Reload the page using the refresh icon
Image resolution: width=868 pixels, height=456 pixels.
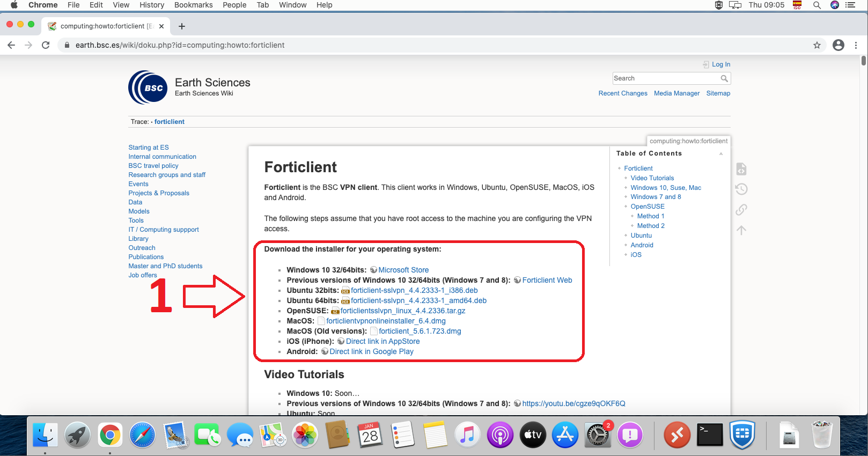tap(46, 45)
